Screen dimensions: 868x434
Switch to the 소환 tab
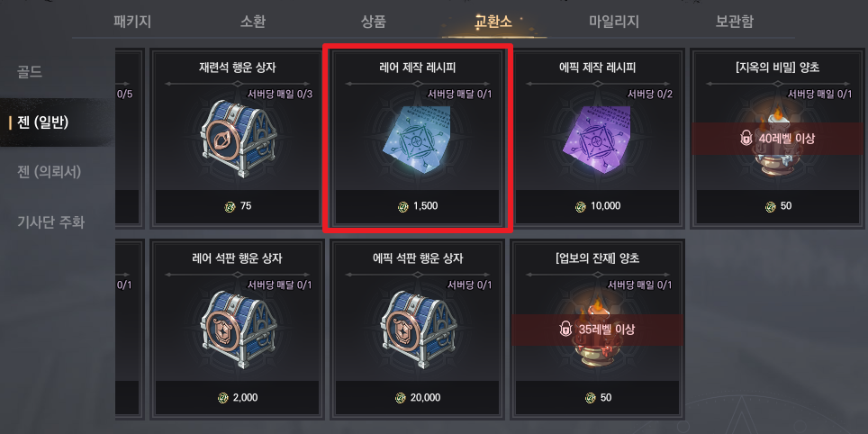[253, 22]
